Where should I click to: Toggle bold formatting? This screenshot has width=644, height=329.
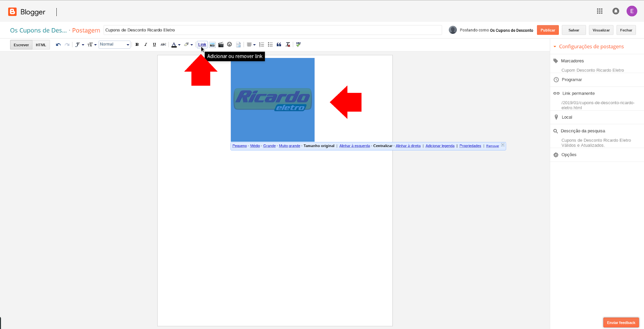coord(137,45)
